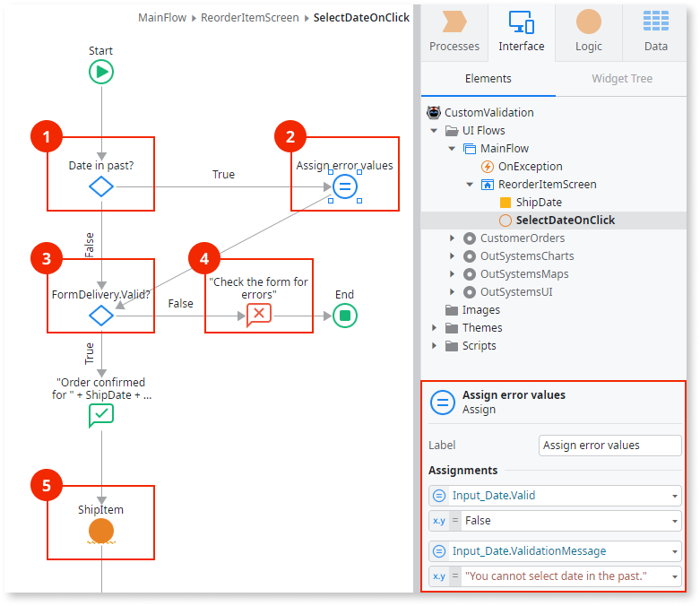The height and width of the screenshot is (606, 700).
Task: Expand the Themes folder
Action: coord(436,328)
